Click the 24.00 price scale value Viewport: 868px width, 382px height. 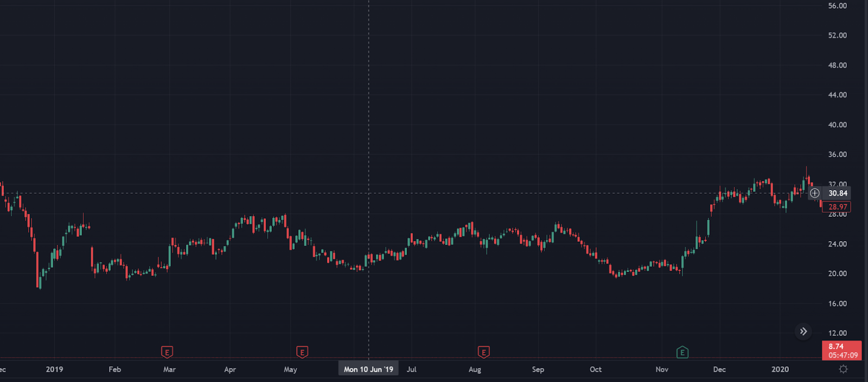(837, 244)
